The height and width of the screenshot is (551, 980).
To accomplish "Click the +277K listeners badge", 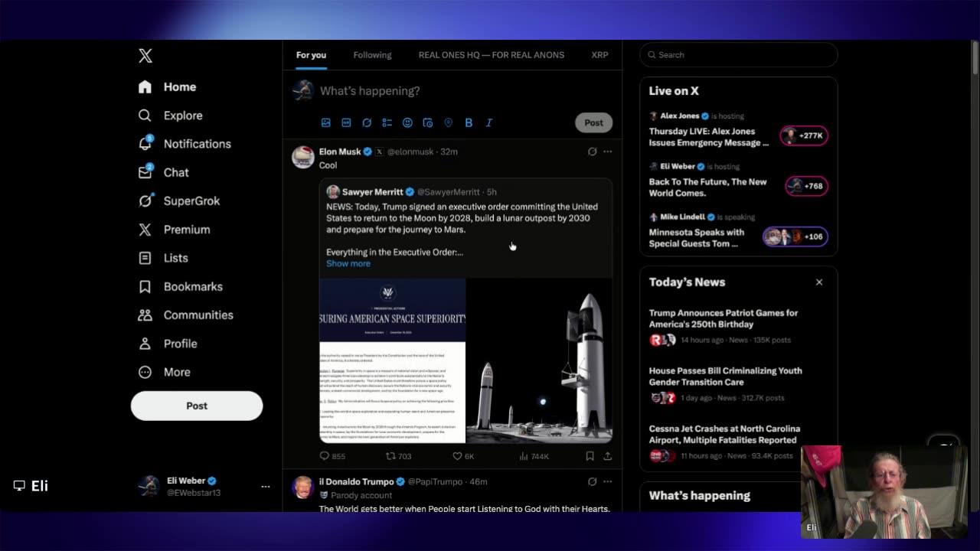I will click(804, 135).
